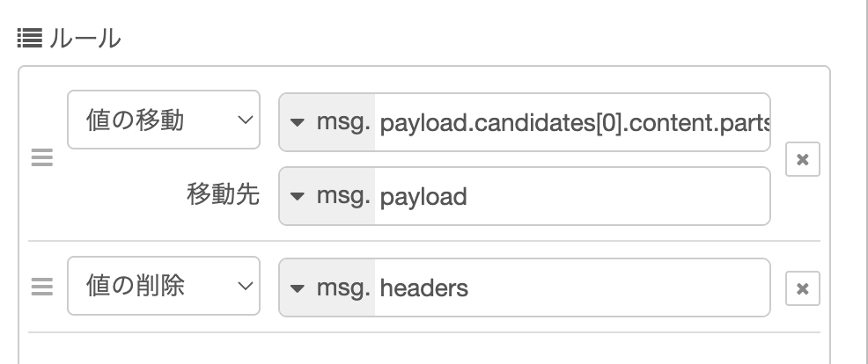
Task: Click triangle arrow in the 移動先 type selector
Action: coord(298,196)
